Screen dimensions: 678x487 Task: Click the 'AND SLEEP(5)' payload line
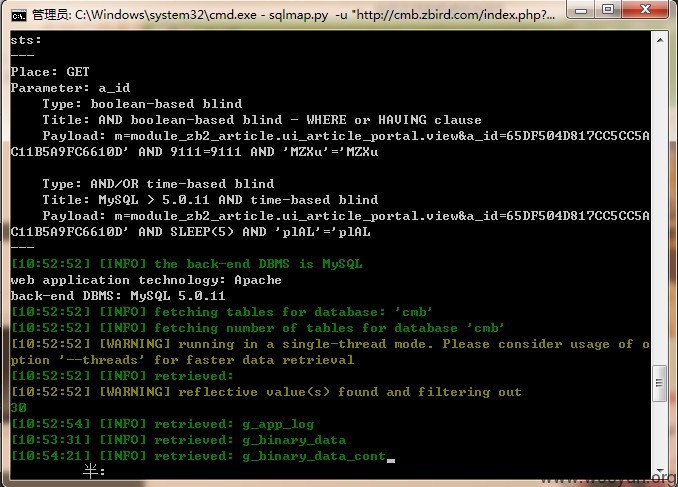point(191,232)
